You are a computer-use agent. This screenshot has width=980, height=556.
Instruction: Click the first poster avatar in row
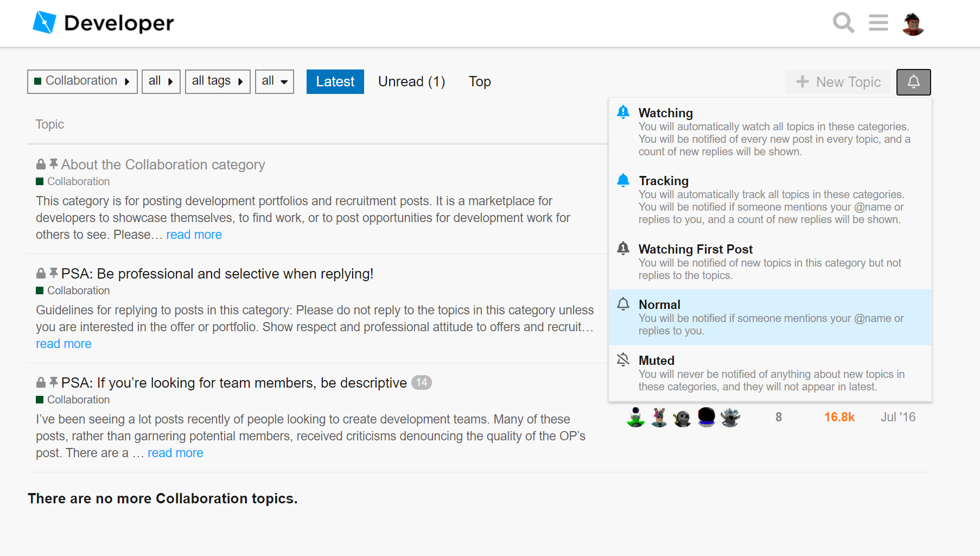635,417
